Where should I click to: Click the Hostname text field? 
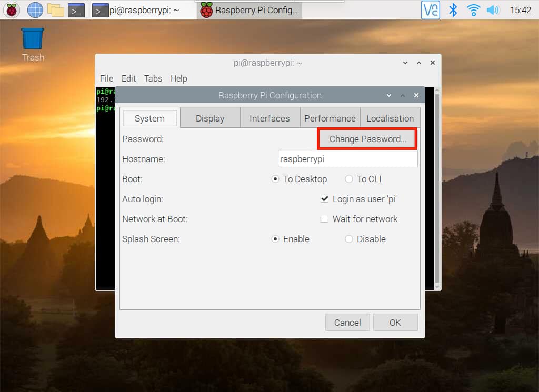click(x=347, y=159)
